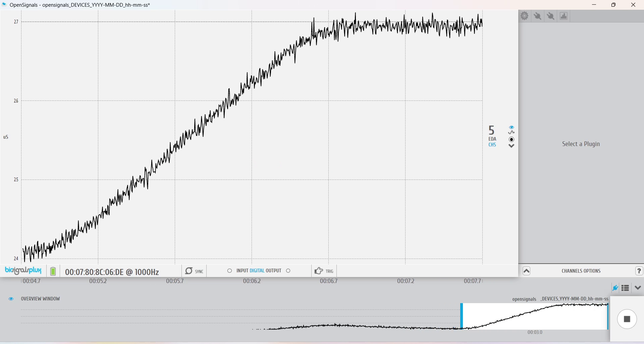Click the biosignalsplux logo

(x=23, y=270)
